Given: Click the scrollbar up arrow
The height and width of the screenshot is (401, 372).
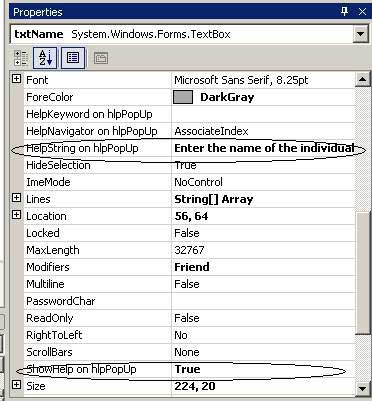Looking at the screenshot, I should pyautogui.click(x=362, y=80).
